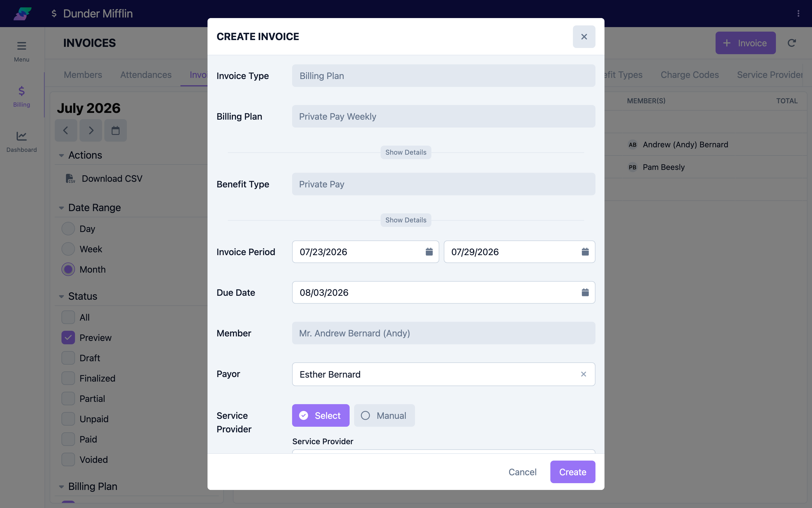This screenshot has width=812, height=508.
Task: Show details for Billing Plan
Action: click(x=406, y=152)
